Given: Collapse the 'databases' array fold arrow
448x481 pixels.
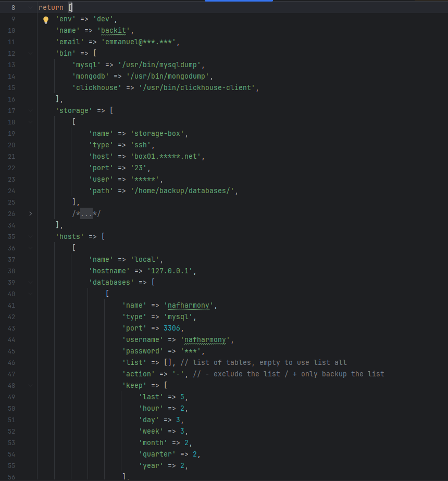Looking at the screenshot, I should click(x=31, y=282).
